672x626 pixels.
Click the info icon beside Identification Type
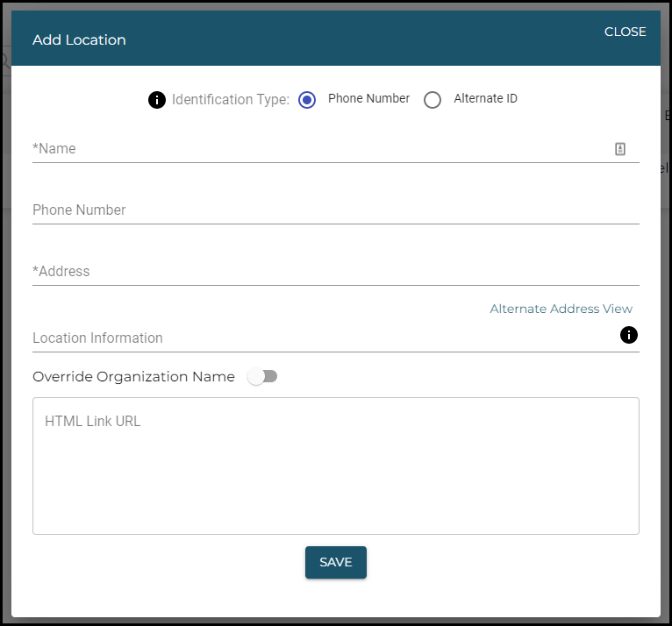click(157, 100)
